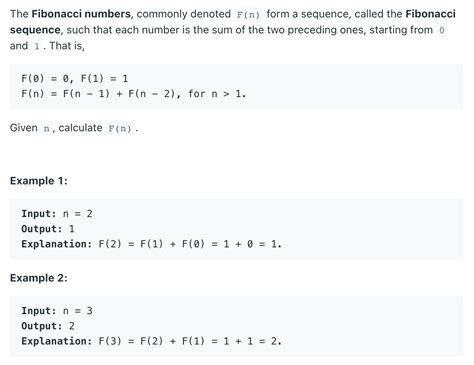Click the inline code 1 before 'That is'
The image size is (474, 365).
[37, 46]
